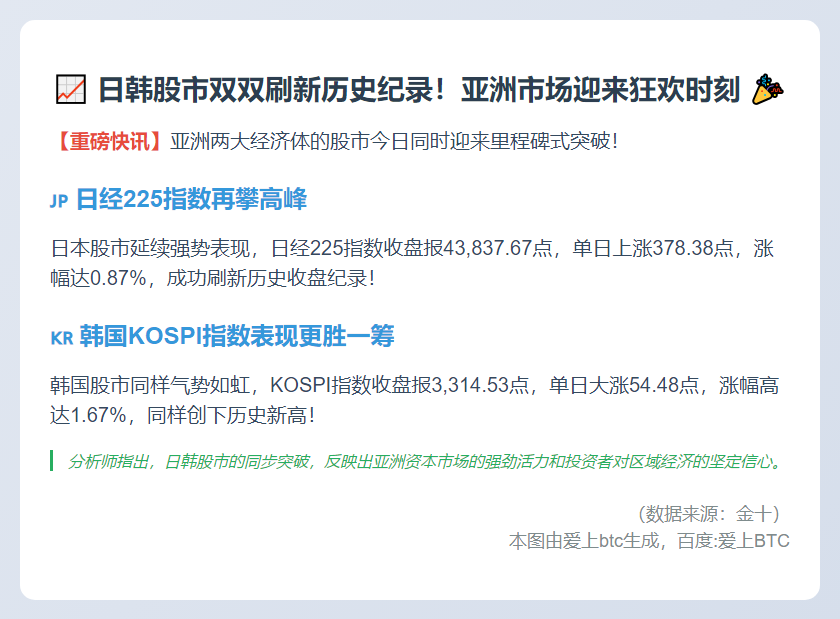Viewport: 840px width, 619px height.
Task: Open the 日经225指数再攀高峰 section heading
Action: [191, 200]
